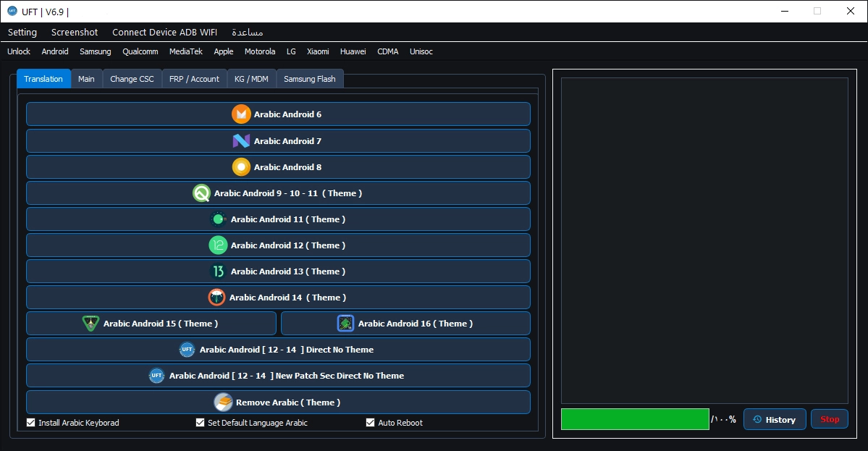Open the MediaTek section
The height and width of the screenshot is (451, 868).
tap(186, 51)
